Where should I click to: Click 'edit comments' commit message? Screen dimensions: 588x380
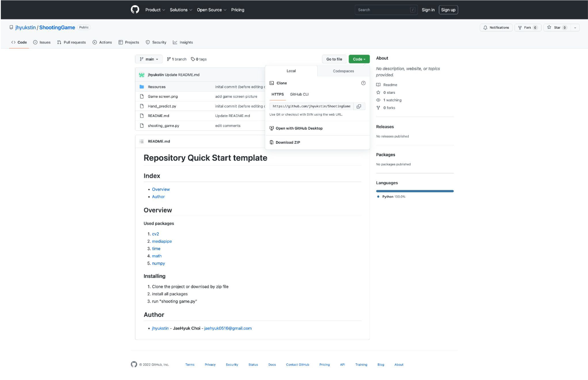[x=228, y=126]
